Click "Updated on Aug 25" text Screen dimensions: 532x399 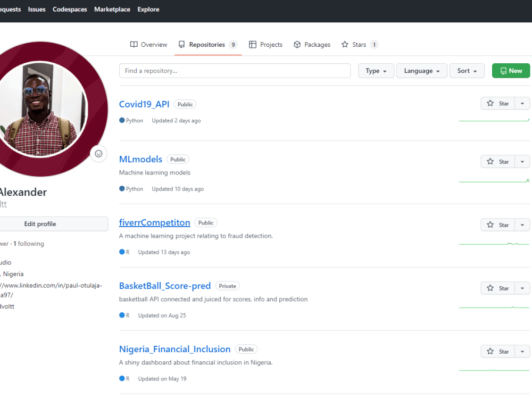pyautogui.click(x=162, y=315)
